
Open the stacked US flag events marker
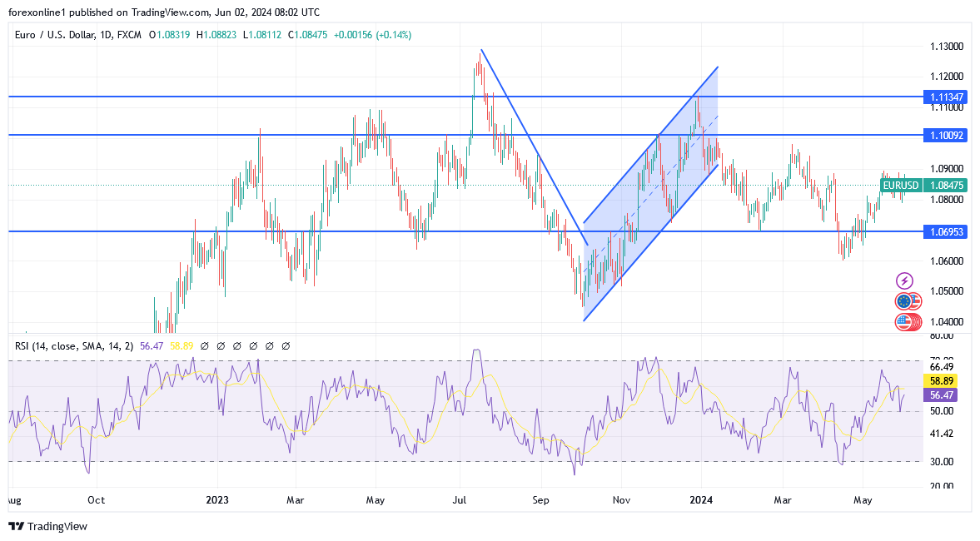pos(908,322)
